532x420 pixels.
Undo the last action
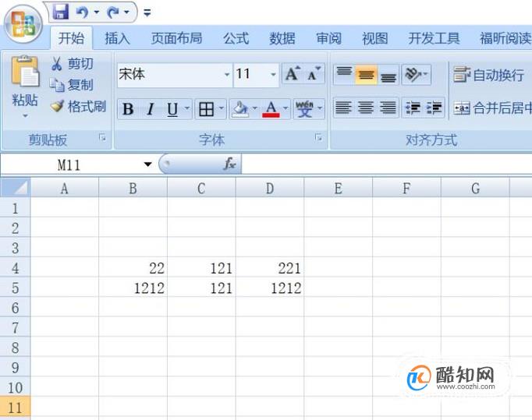82,12
